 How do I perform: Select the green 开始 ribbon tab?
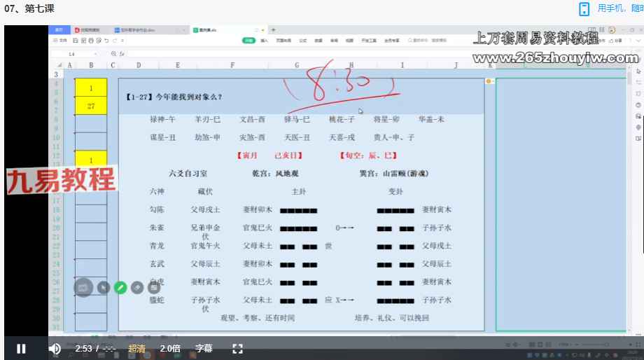pyautogui.click(x=248, y=41)
